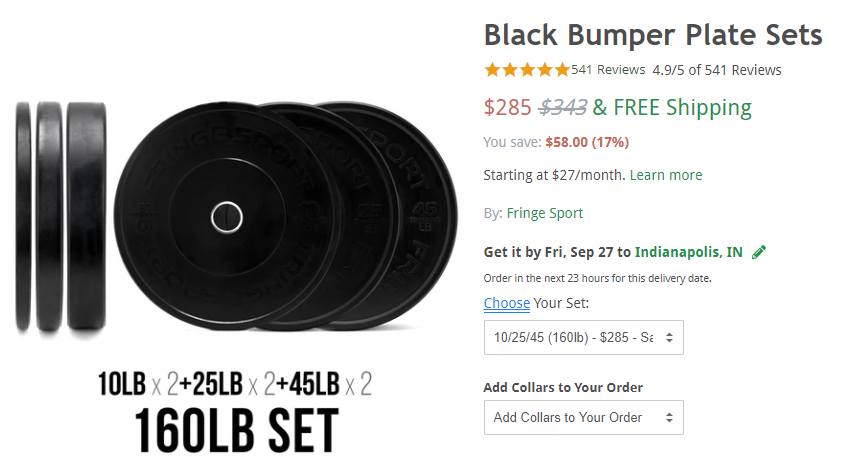Change delivery location Indianapolis, IN
Viewport: 848px width, 457px height.
pyautogui.click(x=689, y=252)
